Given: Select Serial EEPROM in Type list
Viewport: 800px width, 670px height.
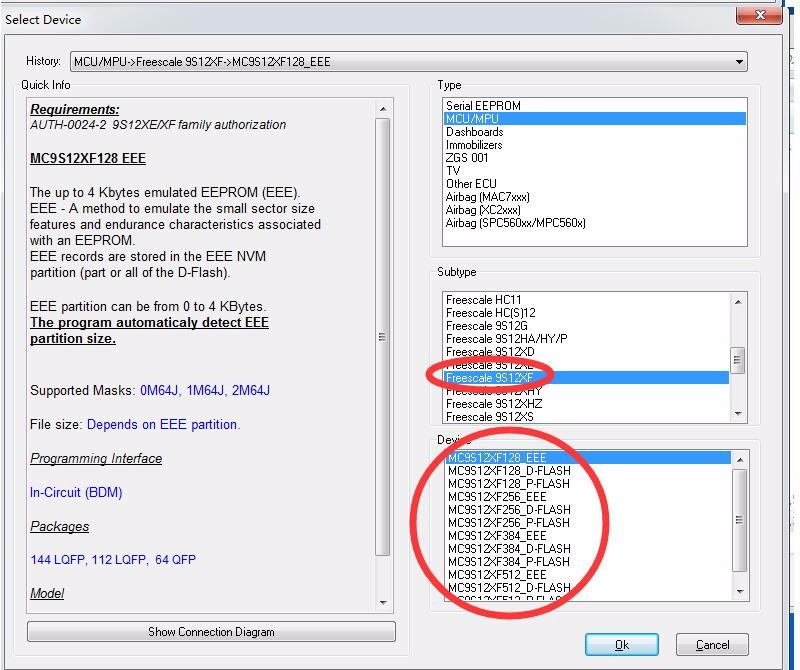Looking at the screenshot, I should point(594,106).
